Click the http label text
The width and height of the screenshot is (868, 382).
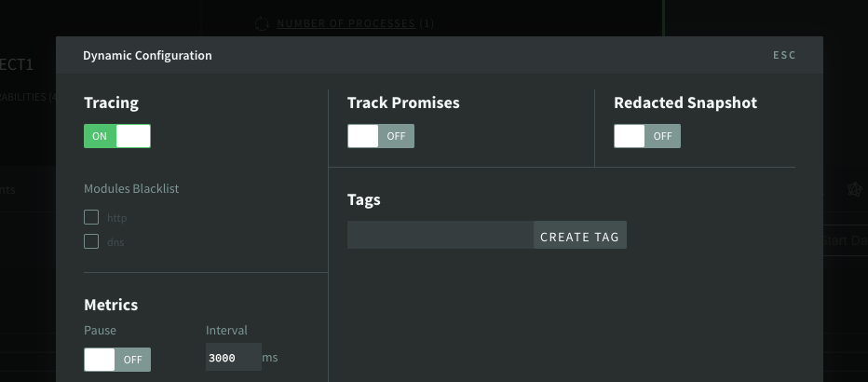pos(116,218)
